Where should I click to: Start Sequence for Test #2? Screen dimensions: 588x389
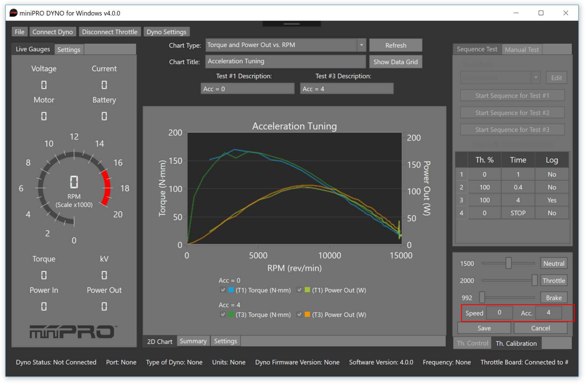[x=512, y=113]
